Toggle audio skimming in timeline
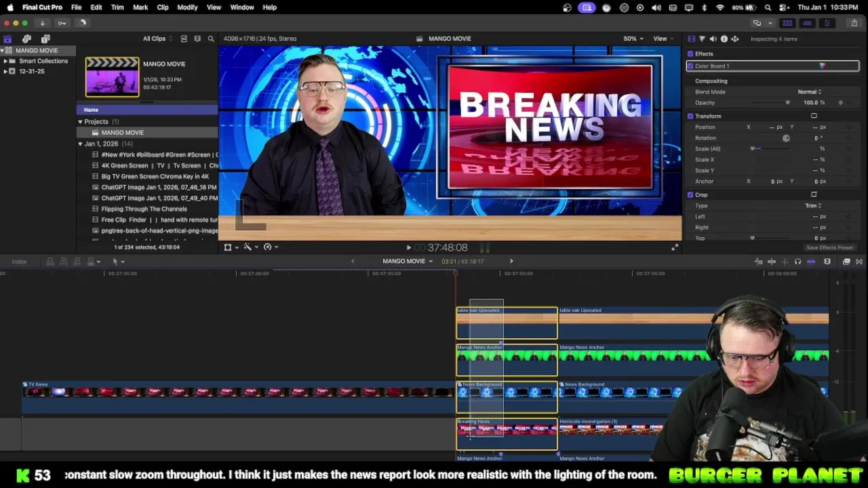 point(797,262)
